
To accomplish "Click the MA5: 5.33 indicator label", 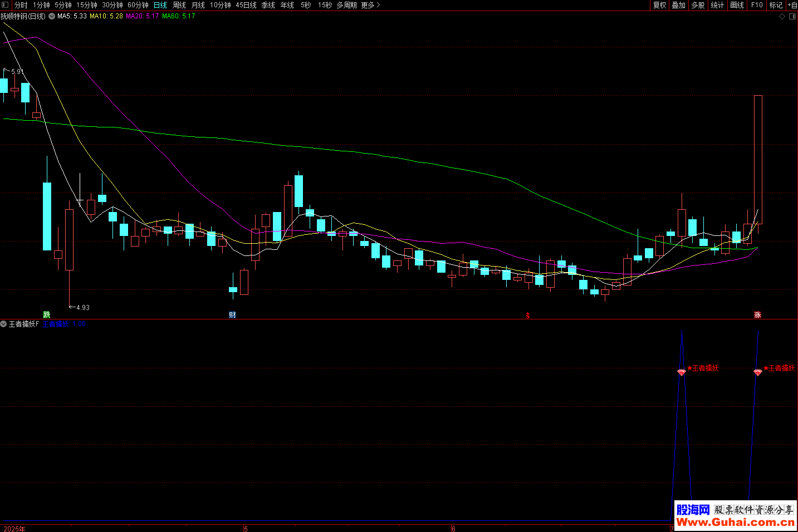I will coord(72,17).
